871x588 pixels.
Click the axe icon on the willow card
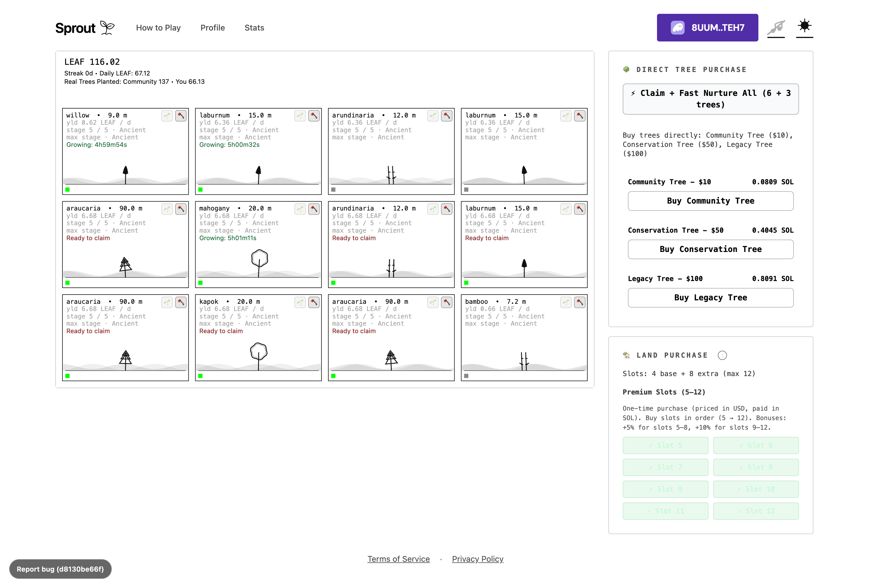181,115
